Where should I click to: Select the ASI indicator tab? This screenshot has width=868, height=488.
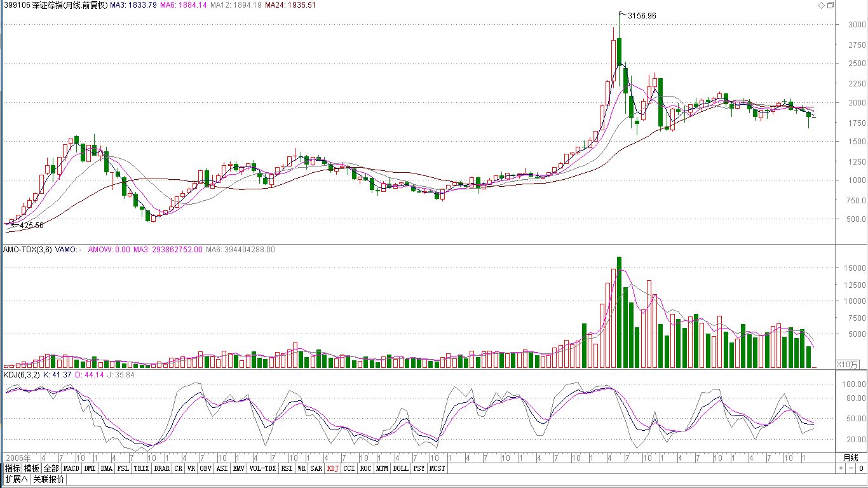click(x=222, y=468)
